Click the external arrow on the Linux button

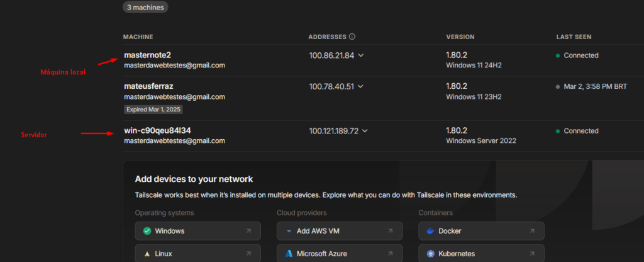248,254
